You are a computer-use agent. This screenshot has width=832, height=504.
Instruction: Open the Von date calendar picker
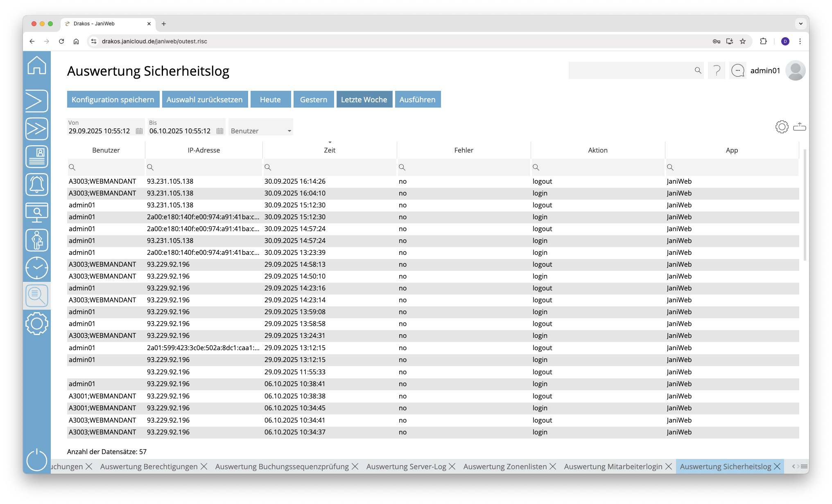[x=139, y=131]
